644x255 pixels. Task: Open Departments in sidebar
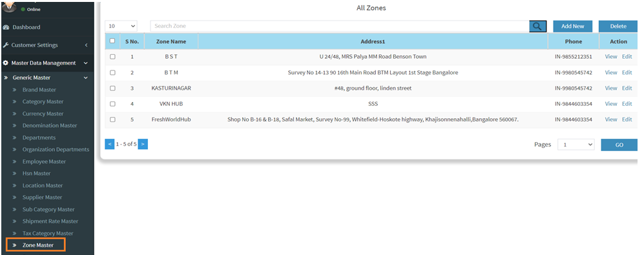[x=39, y=138]
